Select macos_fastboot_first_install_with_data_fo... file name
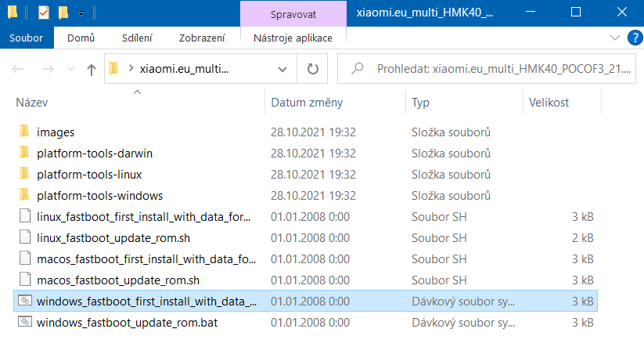This screenshot has height=347, width=644. click(146, 259)
